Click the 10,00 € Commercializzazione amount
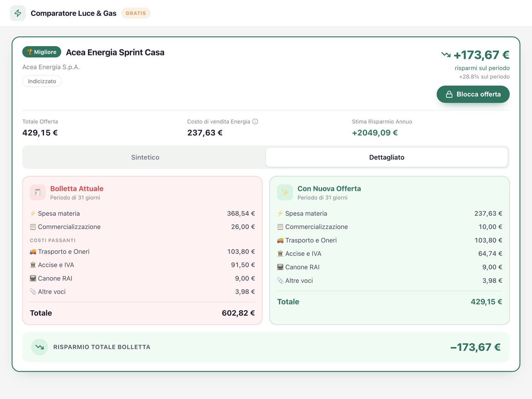Viewport: 532px width, 399px height. (x=490, y=227)
